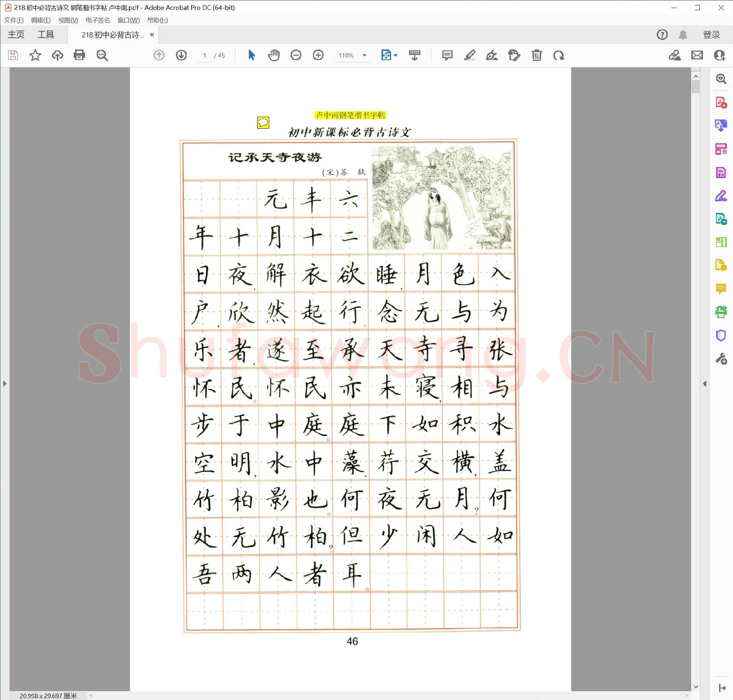Enable the search comment bubble tool
Screen dimensions: 733x700
[447, 55]
